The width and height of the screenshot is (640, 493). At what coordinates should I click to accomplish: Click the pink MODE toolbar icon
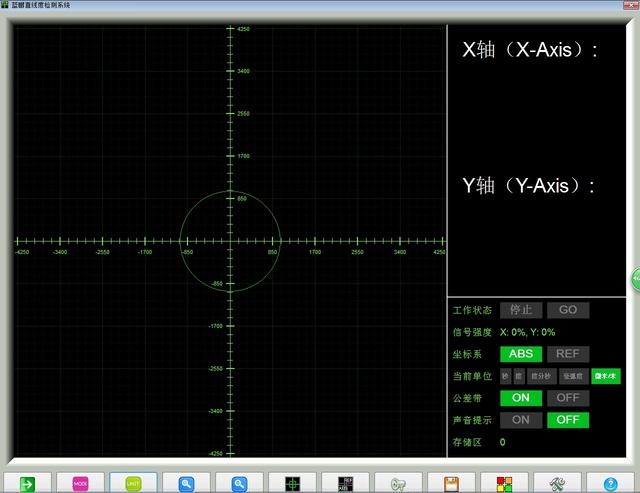(x=80, y=483)
